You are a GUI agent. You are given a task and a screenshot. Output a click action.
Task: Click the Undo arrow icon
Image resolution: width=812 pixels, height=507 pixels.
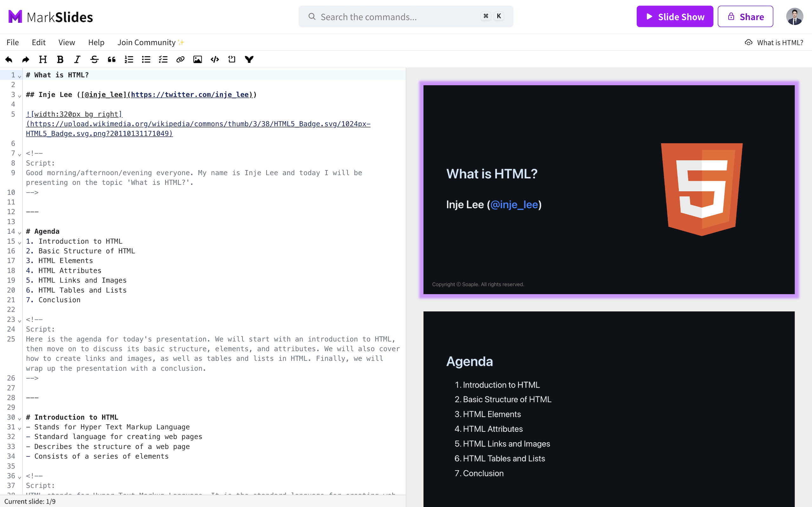pyautogui.click(x=9, y=59)
